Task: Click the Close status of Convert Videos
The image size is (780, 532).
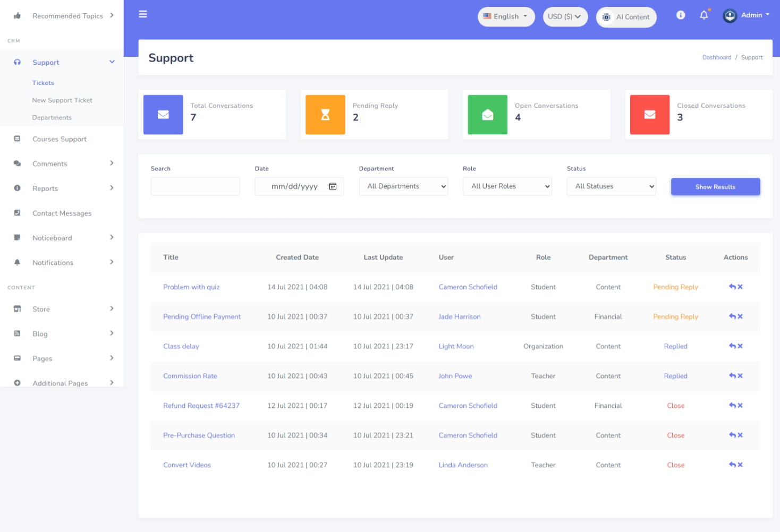Action: pyautogui.click(x=676, y=465)
